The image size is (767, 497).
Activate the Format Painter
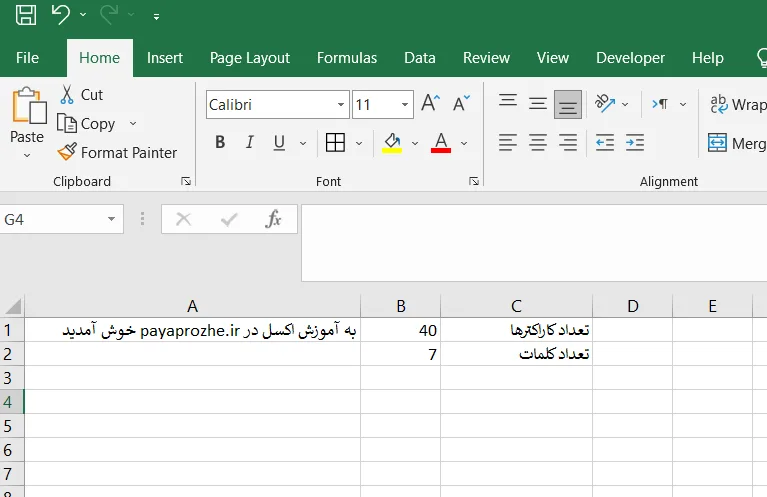click(x=117, y=153)
